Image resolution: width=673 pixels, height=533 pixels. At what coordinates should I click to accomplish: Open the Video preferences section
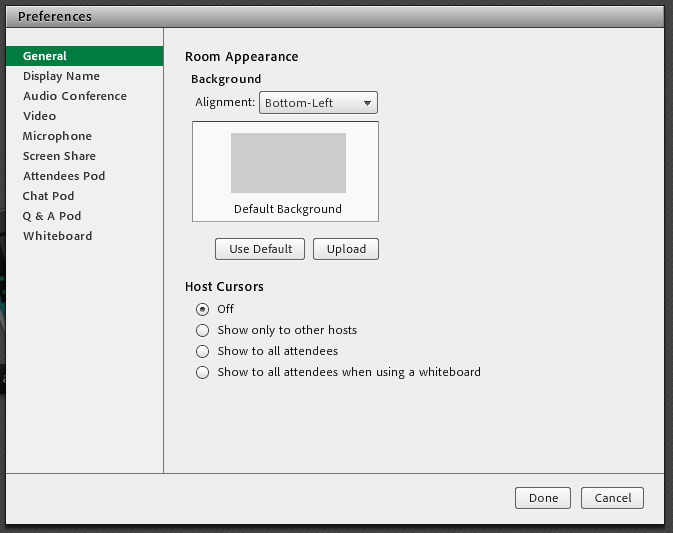(x=40, y=116)
